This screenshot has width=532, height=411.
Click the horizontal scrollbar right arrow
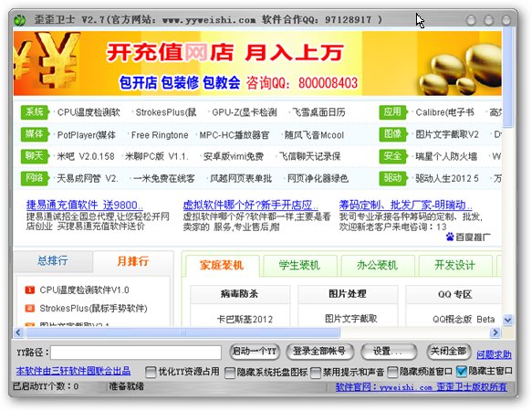[495, 332]
